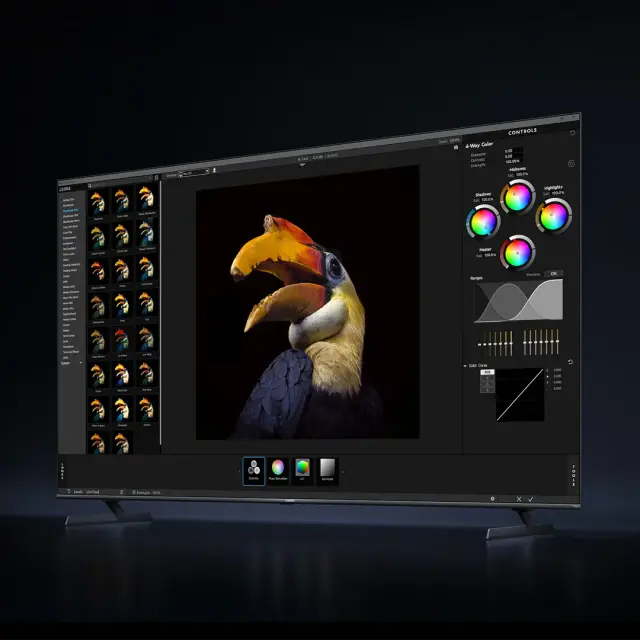Click the checkmark to accept the look
The height and width of the screenshot is (640, 640).
[x=532, y=499]
